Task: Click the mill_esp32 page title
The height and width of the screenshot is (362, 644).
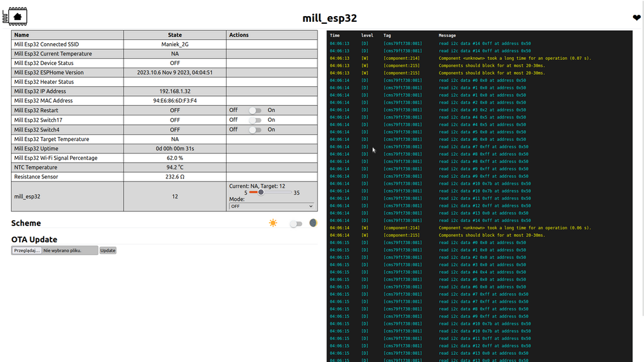Action: [329, 18]
